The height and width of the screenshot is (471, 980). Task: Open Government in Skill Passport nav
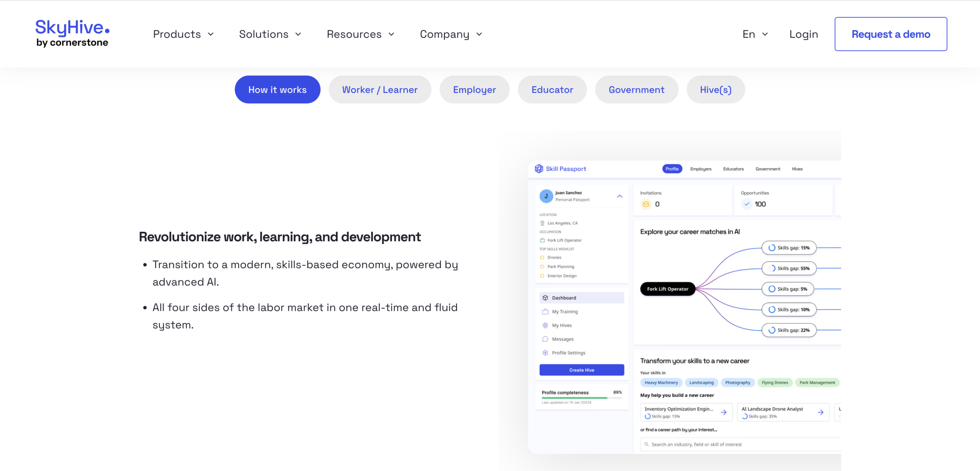(768, 169)
